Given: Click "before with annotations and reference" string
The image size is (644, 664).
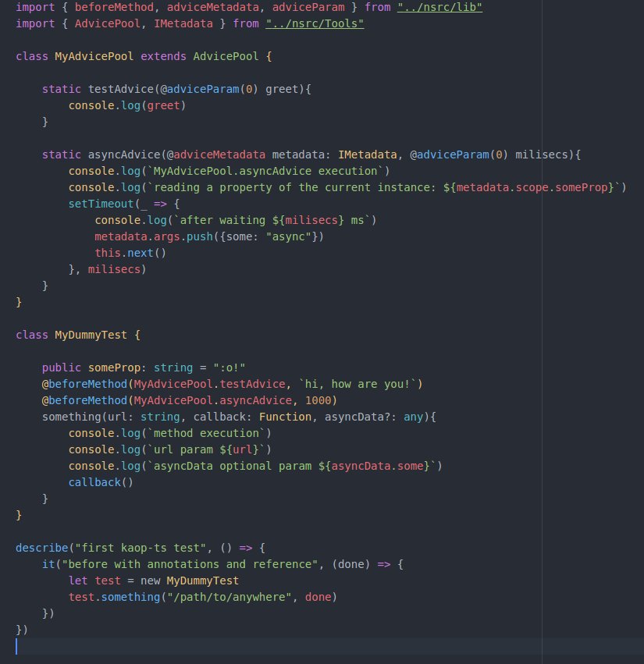Looking at the screenshot, I should point(190,565).
